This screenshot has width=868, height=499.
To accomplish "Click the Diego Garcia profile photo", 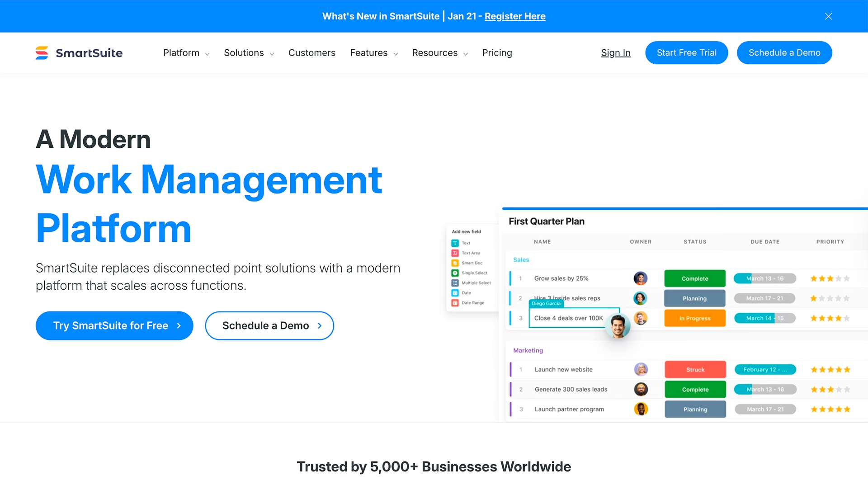I will point(618,326).
